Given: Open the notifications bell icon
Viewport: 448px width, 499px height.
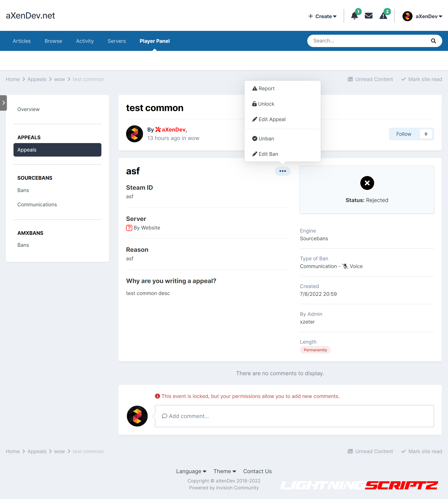Looking at the screenshot, I should click(x=354, y=16).
